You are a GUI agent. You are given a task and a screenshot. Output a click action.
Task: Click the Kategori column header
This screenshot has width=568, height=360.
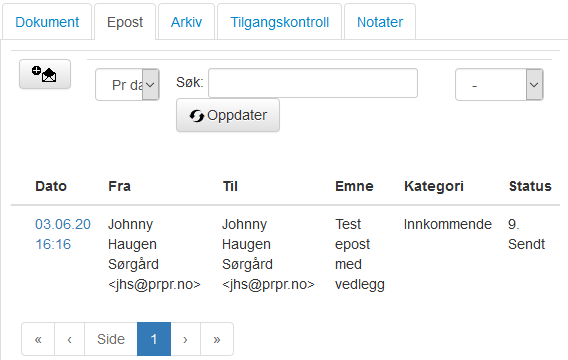point(434,186)
